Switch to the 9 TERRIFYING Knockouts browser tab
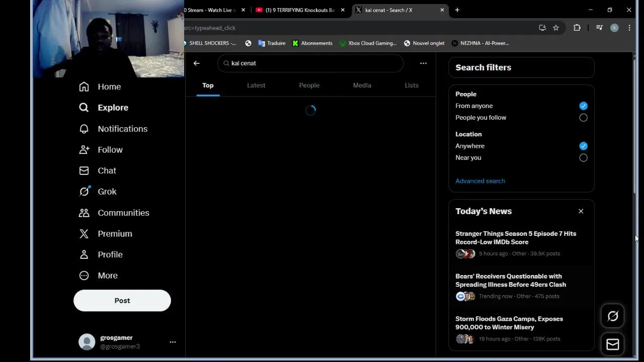644x362 pixels. (300, 10)
